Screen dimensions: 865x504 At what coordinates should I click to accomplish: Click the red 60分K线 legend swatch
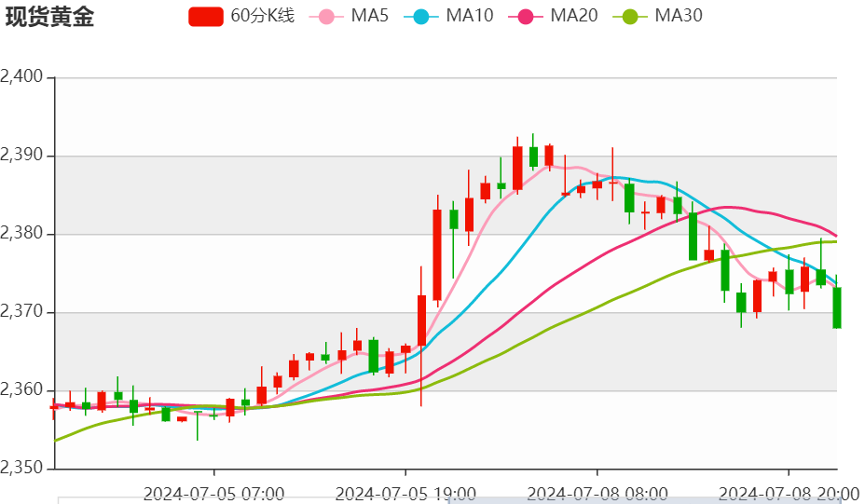point(206,17)
